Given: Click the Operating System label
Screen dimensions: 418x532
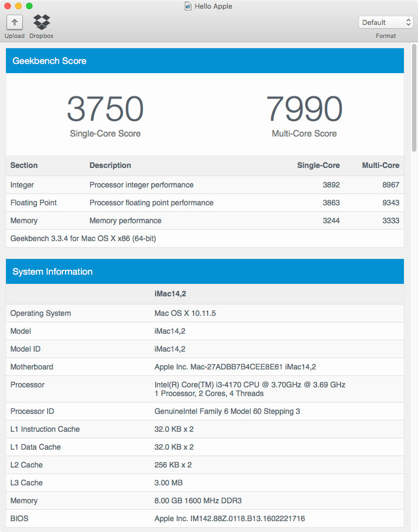Looking at the screenshot, I should pyautogui.click(x=41, y=313).
